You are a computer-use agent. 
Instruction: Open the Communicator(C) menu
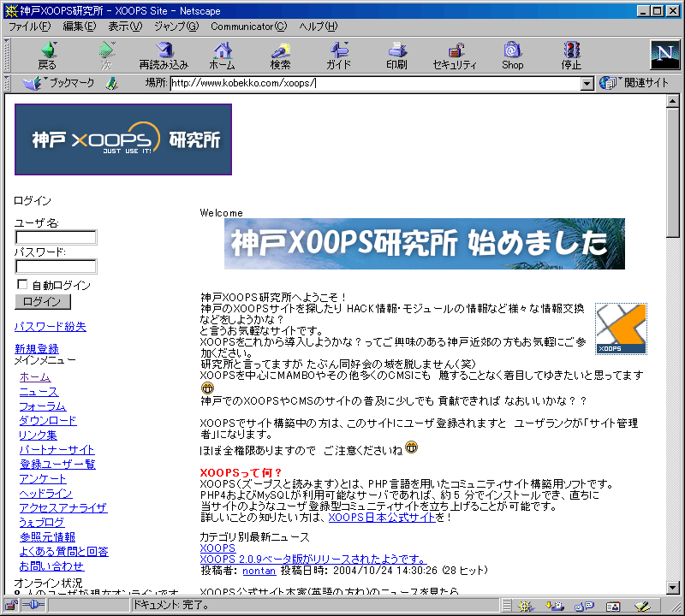[x=249, y=27]
